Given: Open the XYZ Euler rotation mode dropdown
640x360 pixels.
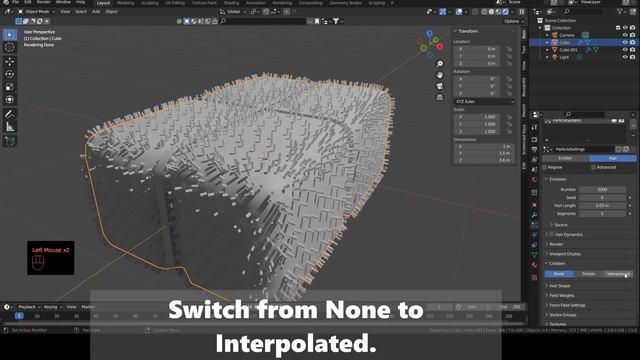Looking at the screenshot, I should [x=484, y=102].
